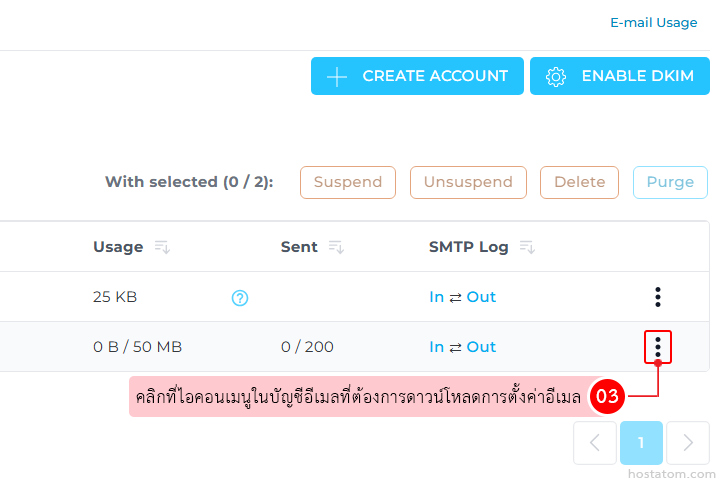Viewport: 720px width, 482px height.
Task: Go to previous page arrow
Action: tap(595, 443)
